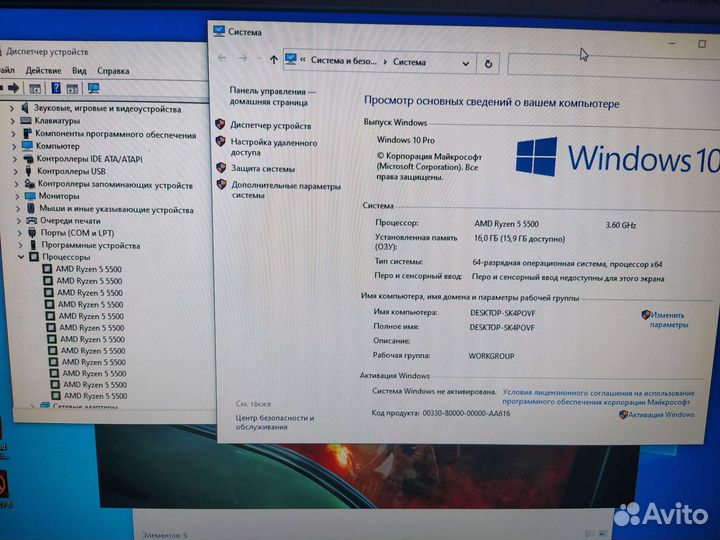Click Система window title icon
This screenshot has width=720, height=540.
219,31
